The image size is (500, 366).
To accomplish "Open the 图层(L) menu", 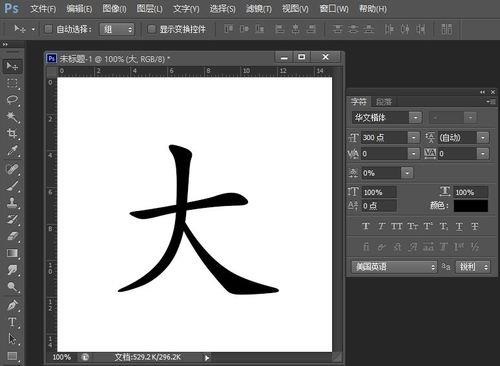I will coord(150,9).
